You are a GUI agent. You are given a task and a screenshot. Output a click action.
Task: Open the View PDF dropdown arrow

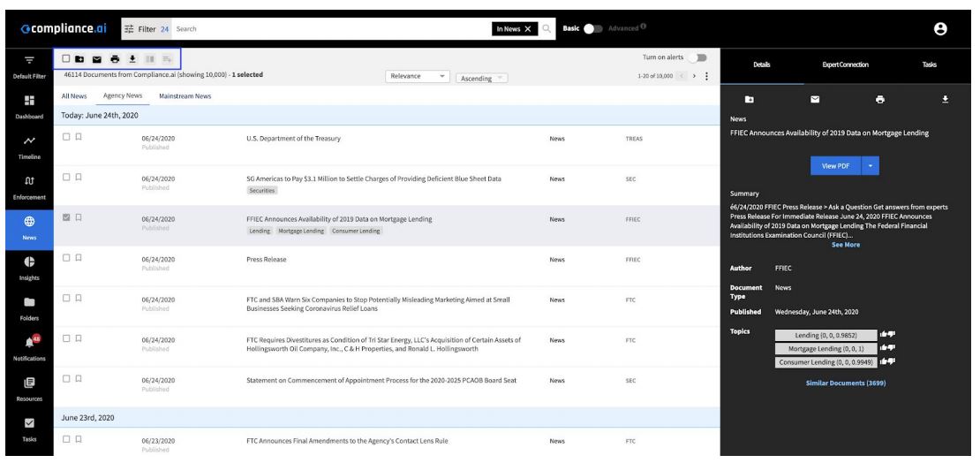pos(871,166)
